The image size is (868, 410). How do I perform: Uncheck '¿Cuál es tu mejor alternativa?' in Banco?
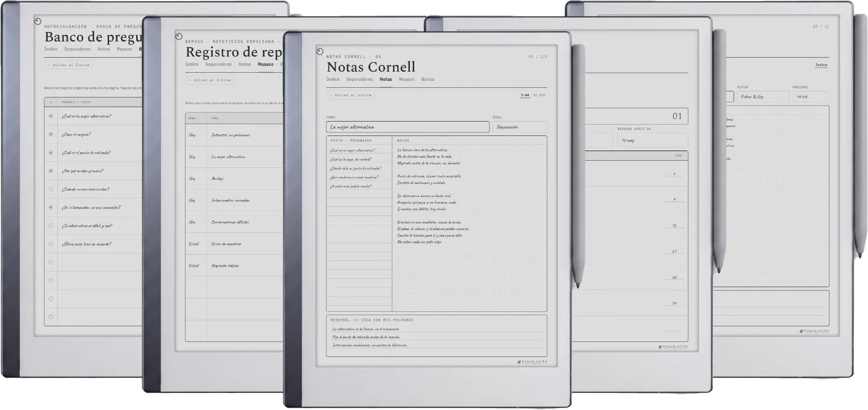coord(51,116)
